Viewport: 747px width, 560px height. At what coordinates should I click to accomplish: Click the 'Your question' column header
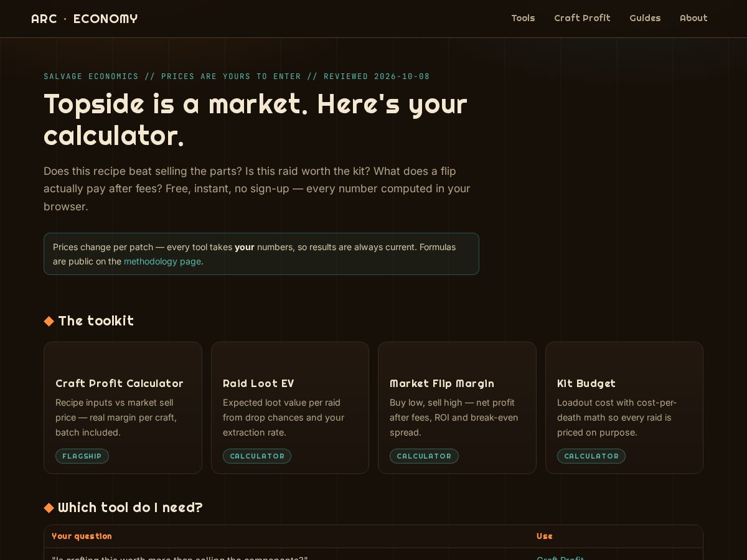(82, 536)
